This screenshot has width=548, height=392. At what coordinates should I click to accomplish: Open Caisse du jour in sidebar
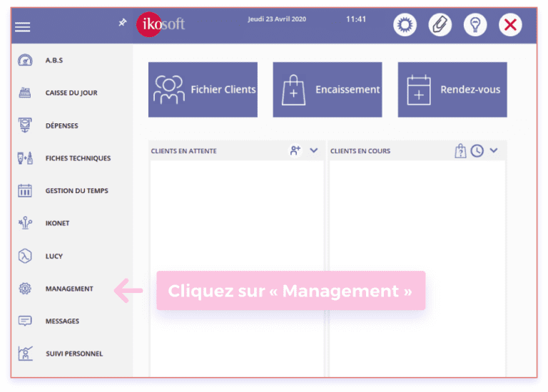tap(71, 93)
